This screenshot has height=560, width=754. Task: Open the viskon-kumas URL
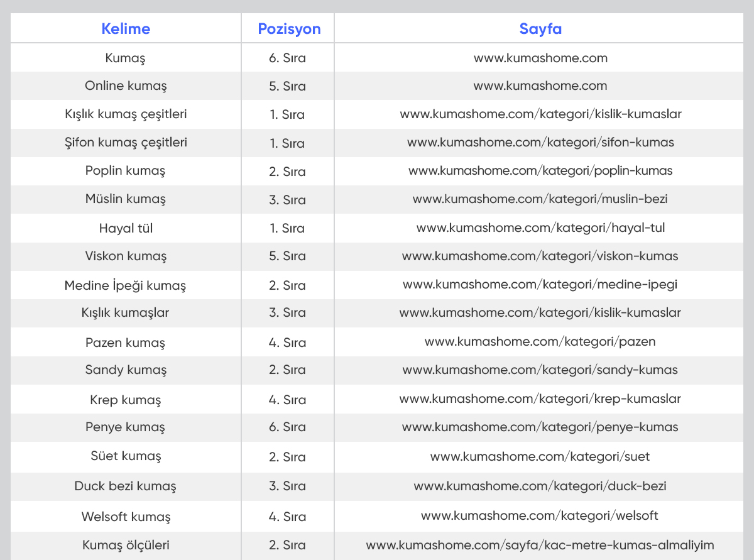pyautogui.click(x=540, y=256)
